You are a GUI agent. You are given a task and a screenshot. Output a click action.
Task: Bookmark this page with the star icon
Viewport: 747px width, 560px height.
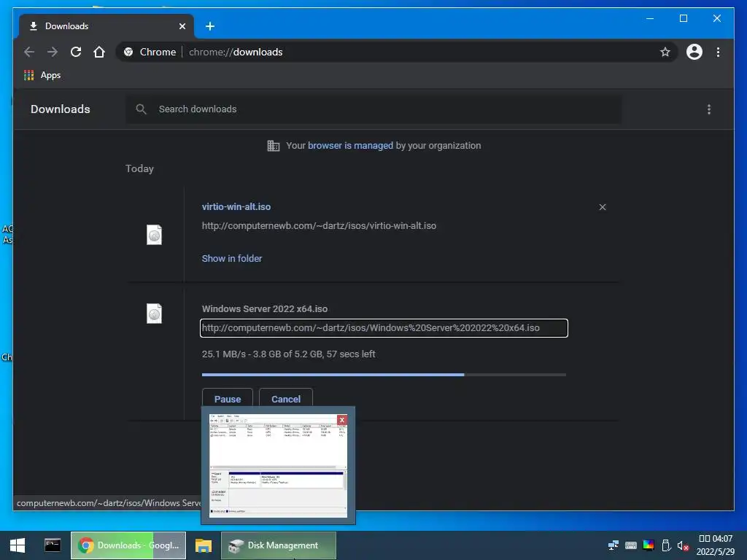(x=665, y=52)
